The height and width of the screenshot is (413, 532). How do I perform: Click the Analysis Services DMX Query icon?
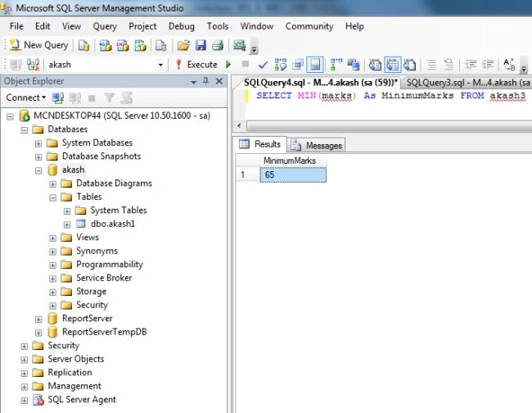click(x=123, y=45)
